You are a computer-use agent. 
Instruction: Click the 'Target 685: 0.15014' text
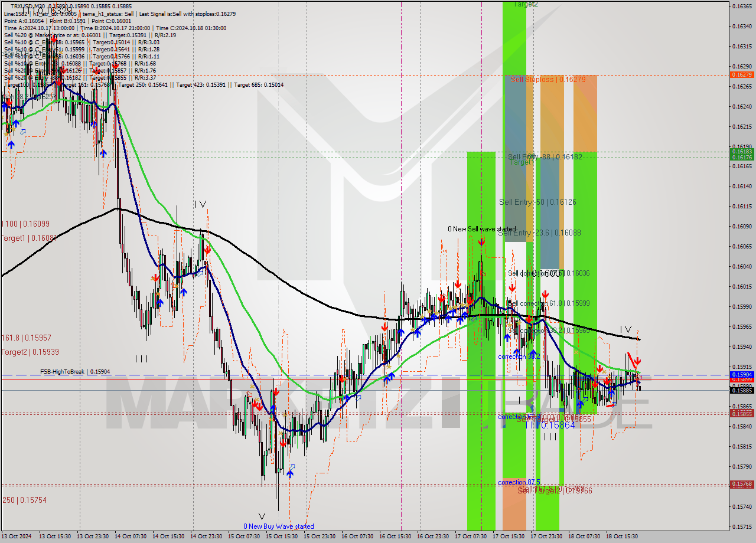(259, 84)
